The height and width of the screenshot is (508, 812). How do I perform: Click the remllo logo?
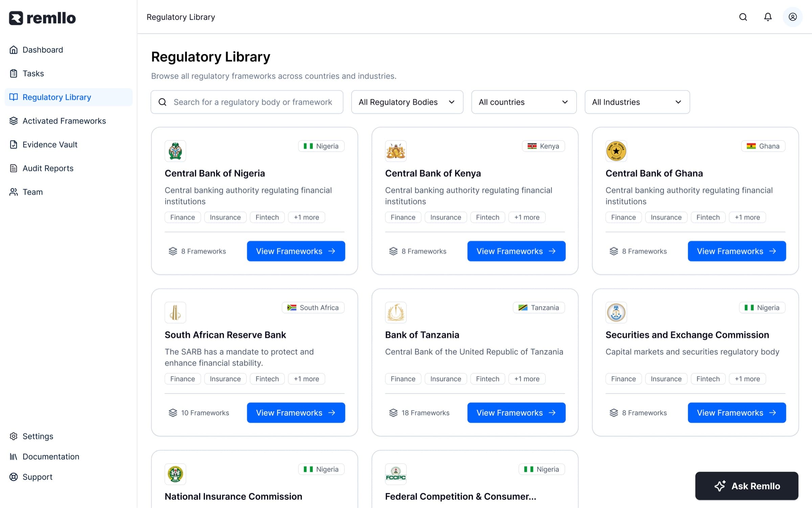(42, 18)
